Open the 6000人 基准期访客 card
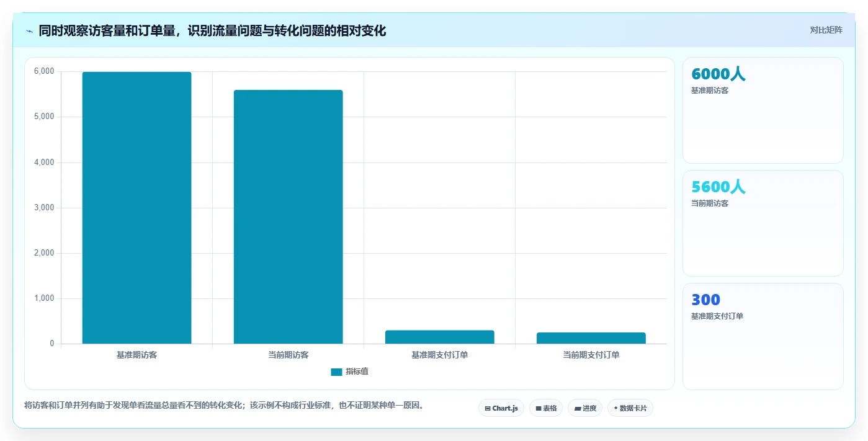Viewport: 868px width, 441px height. point(763,110)
